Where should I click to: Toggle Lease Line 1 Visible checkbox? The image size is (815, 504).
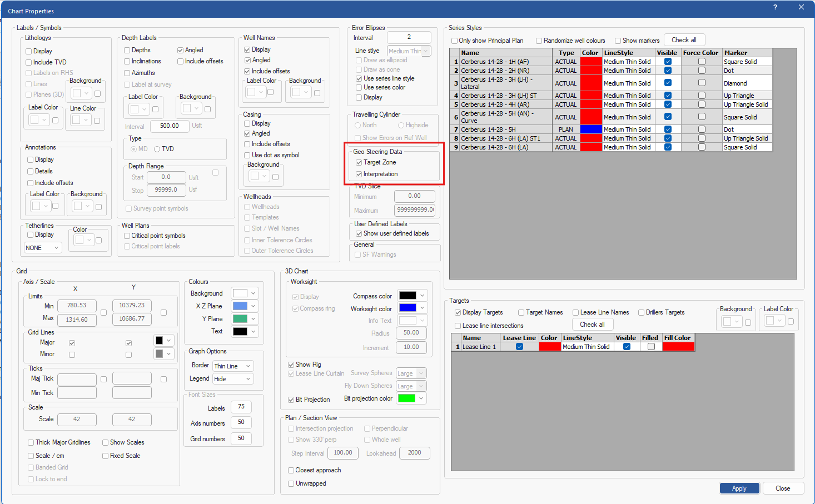click(627, 347)
